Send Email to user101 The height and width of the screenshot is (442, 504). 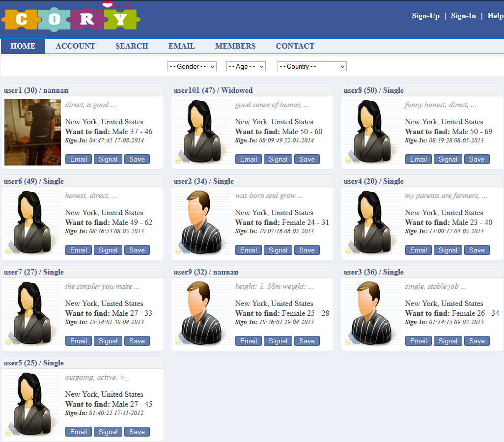[x=249, y=159]
